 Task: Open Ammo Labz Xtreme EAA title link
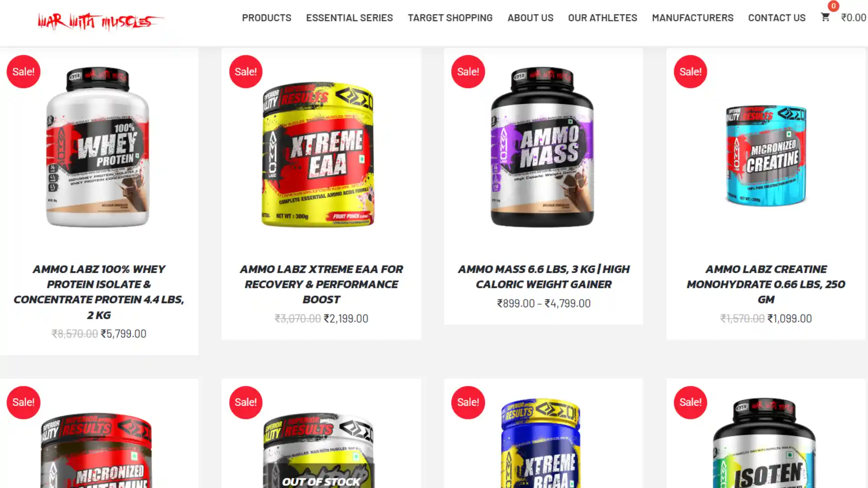point(321,284)
